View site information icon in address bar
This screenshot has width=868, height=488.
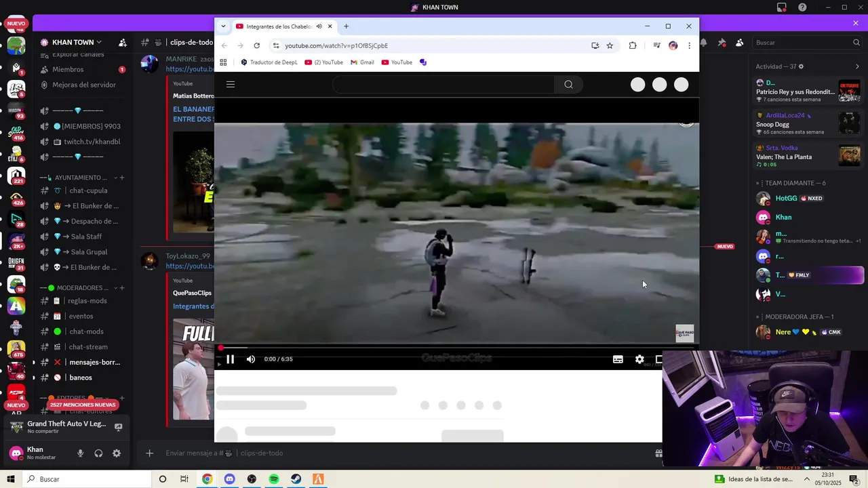click(x=275, y=45)
